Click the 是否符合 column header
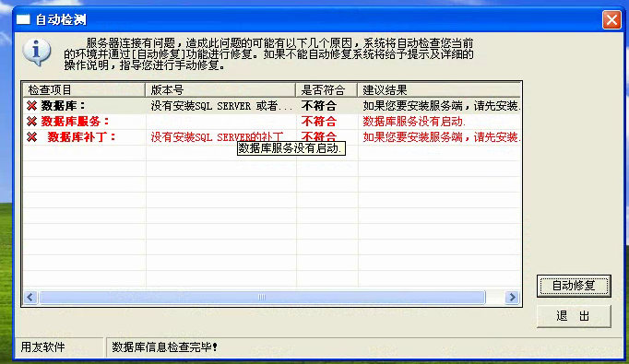Image resolution: width=629 pixels, height=364 pixels. point(326,89)
